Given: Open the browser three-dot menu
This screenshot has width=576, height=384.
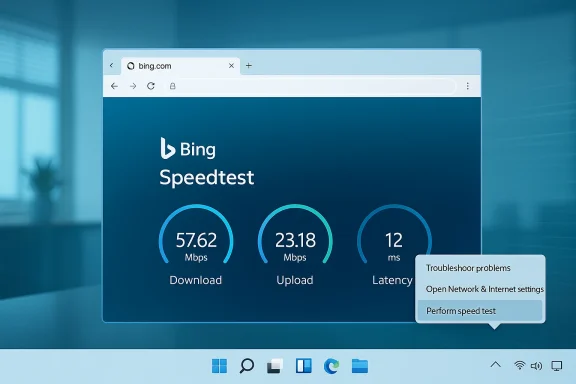Looking at the screenshot, I should point(468,86).
